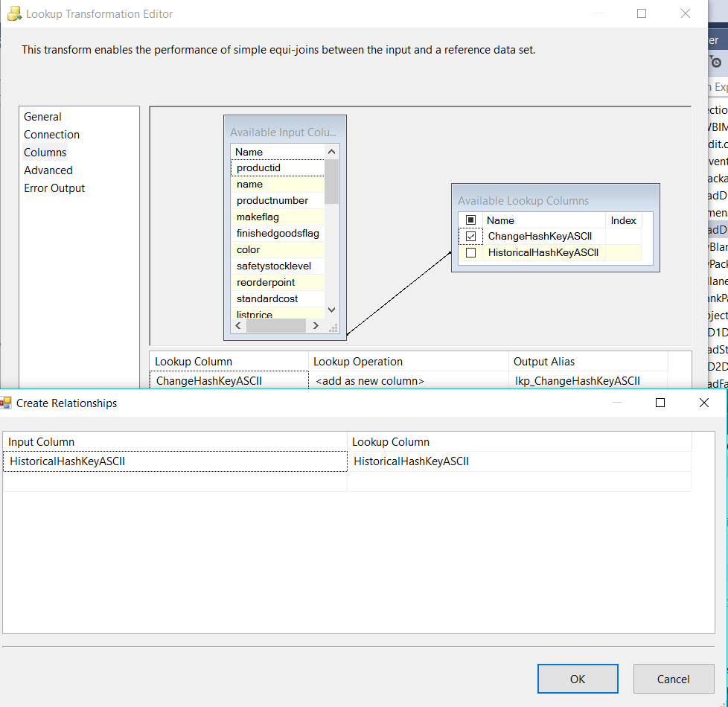Open the add as new column operation cell
Image resolution: width=728 pixels, height=707 pixels.
point(409,380)
